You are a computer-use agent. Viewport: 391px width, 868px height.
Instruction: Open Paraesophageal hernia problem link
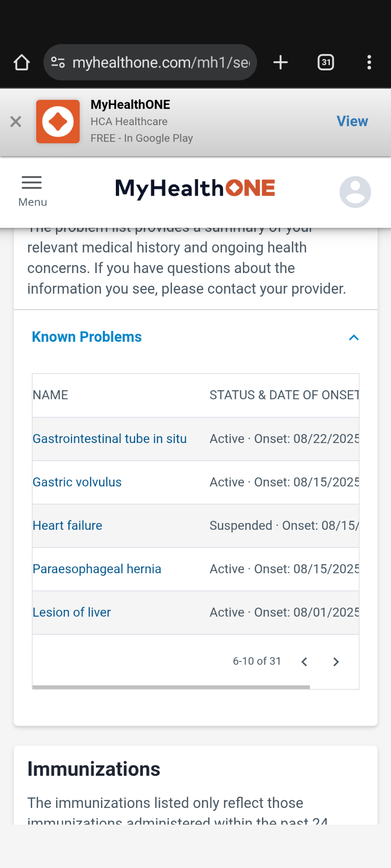point(97,569)
